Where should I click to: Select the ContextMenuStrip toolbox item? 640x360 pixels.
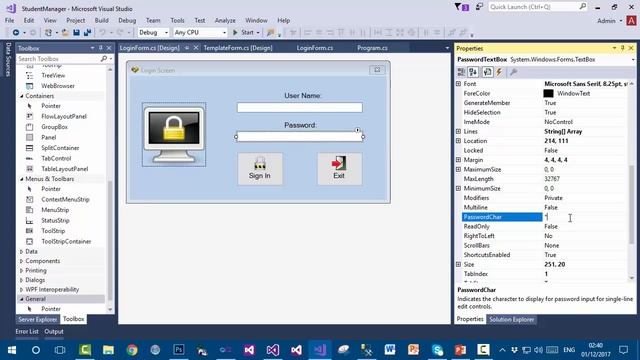(x=65, y=200)
